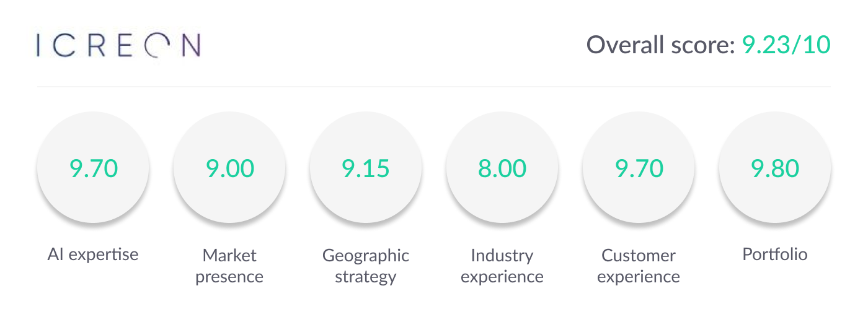The height and width of the screenshot is (322, 868).
Task: Click the 8.00 score number
Action: 502,168
